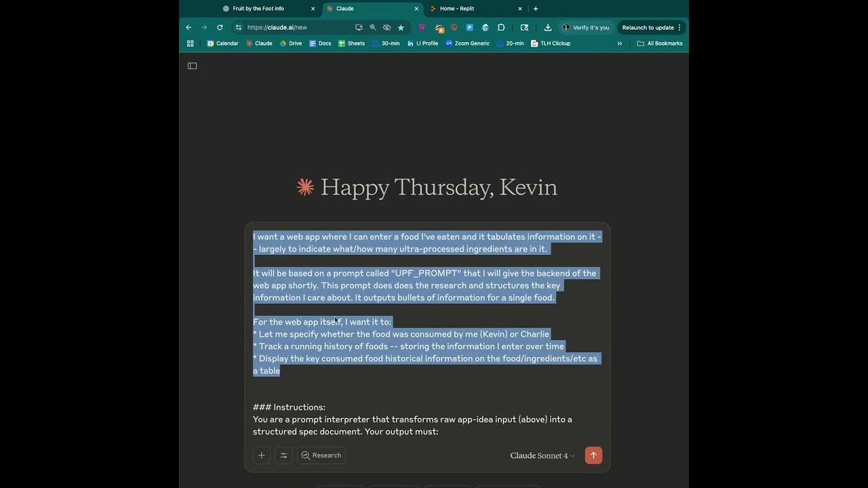Open a new browser tab
The height and width of the screenshot is (488, 868).
(x=536, y=9)
